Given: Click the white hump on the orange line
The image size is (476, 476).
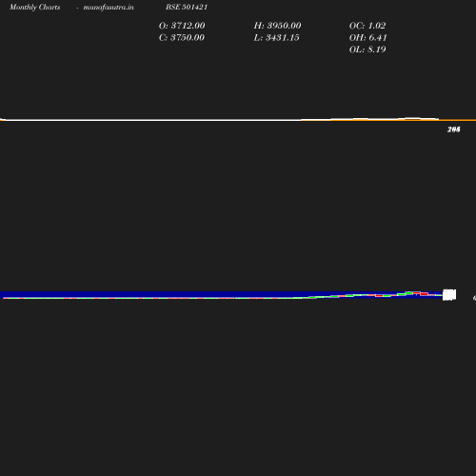Looking at the screenshot, I should click(x=412, y=119).
